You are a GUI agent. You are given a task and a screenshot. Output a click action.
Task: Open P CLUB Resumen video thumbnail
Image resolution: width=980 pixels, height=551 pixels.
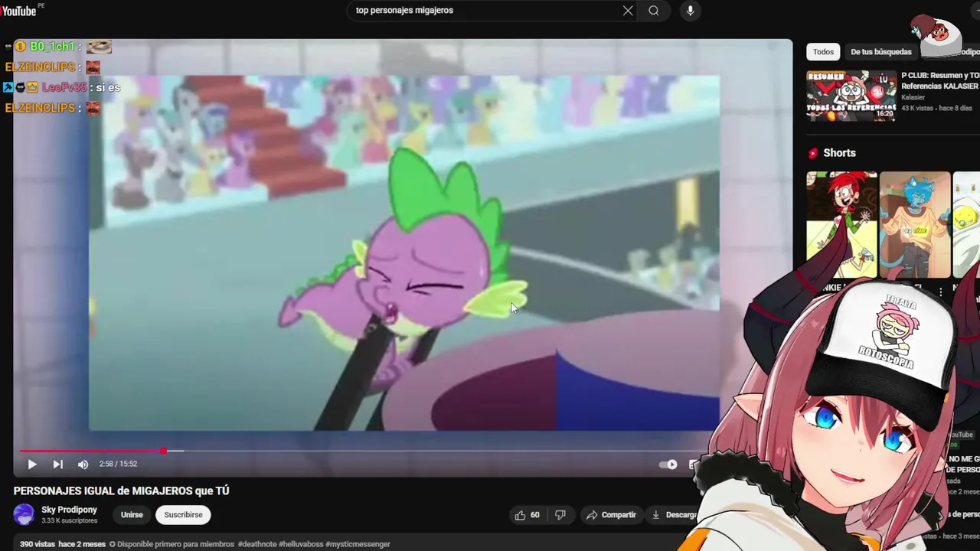coord(851,96)
